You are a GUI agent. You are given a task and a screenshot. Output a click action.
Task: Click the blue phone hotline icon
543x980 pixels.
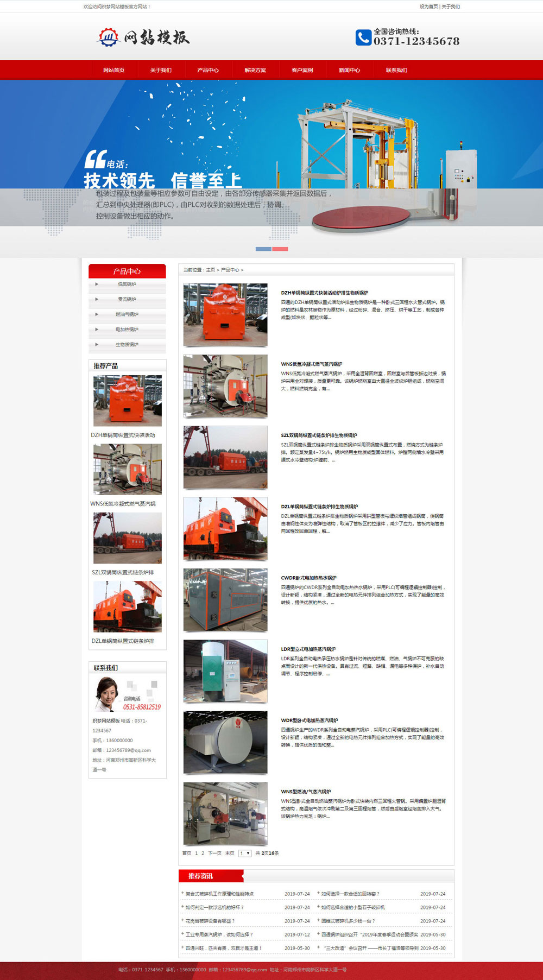(x=363, y=37)
